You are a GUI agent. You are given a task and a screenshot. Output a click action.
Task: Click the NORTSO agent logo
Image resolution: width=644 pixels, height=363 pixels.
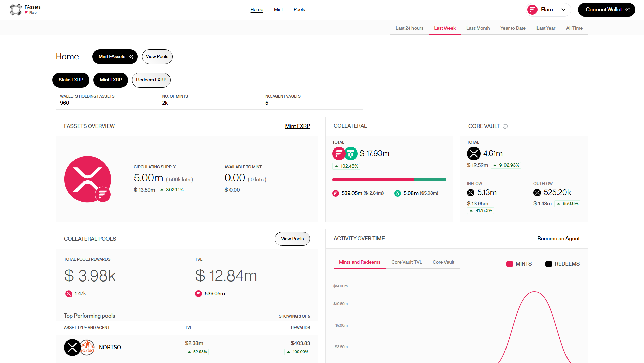[x=87, y=348]
